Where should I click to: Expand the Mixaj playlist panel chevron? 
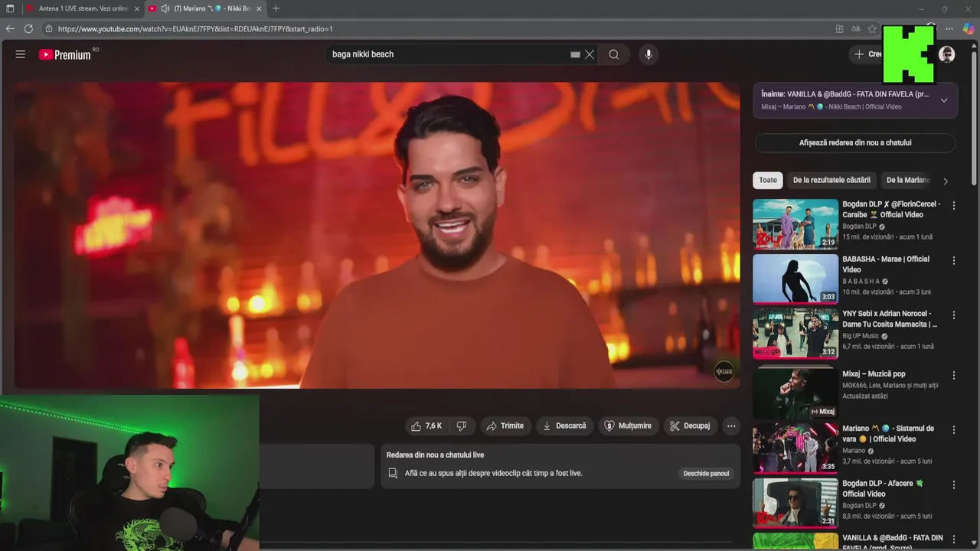click(944, 100)
